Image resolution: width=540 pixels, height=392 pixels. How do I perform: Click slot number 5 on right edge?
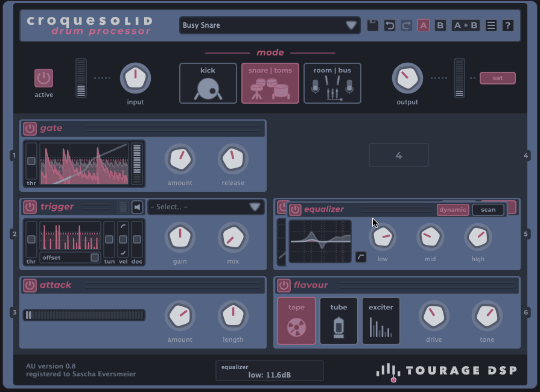tap(526, 234)
